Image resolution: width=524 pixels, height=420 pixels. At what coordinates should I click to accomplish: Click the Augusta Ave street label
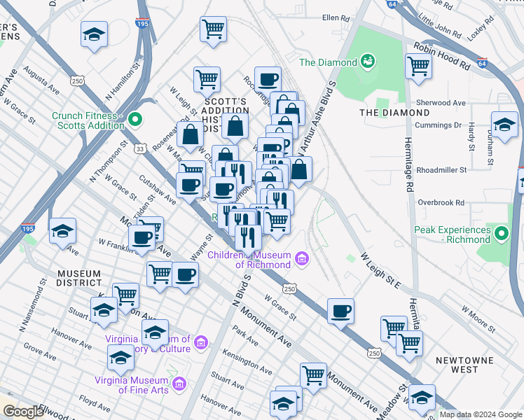point(41,80)
